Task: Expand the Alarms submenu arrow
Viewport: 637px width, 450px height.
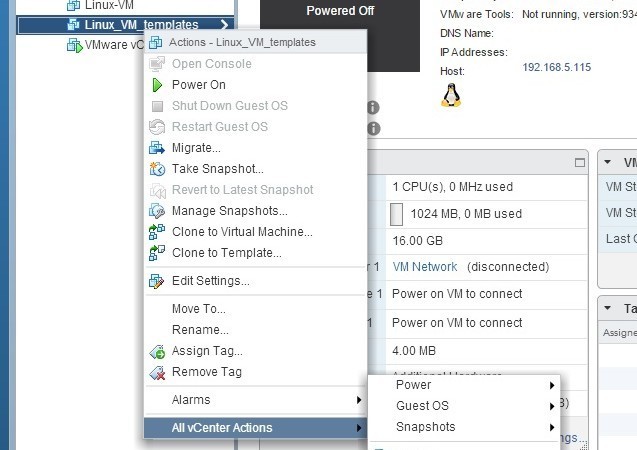Action: coord(359,400)
